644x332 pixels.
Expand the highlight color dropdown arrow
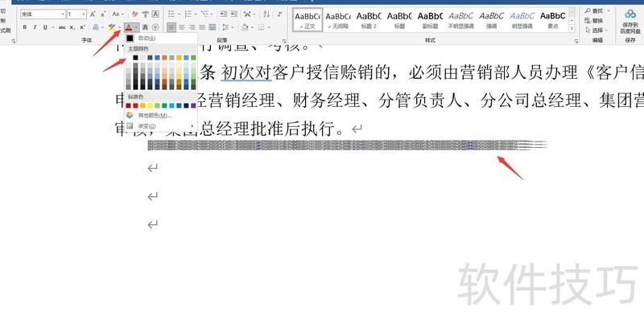click(119, 27)
